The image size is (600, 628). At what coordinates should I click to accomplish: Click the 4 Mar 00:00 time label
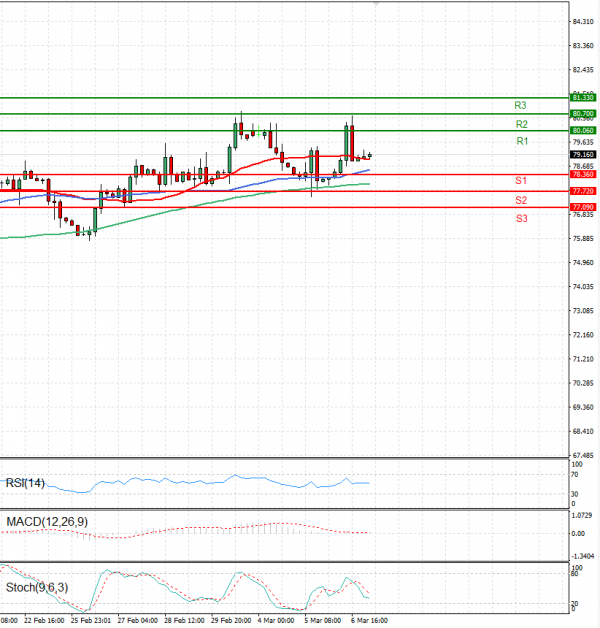[276, 620]
